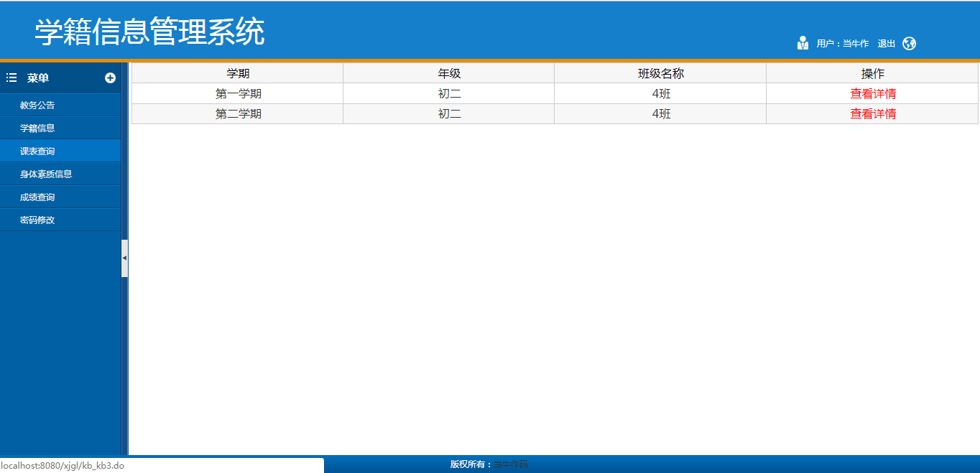Open 密码修改 menu item

(60, 220)
